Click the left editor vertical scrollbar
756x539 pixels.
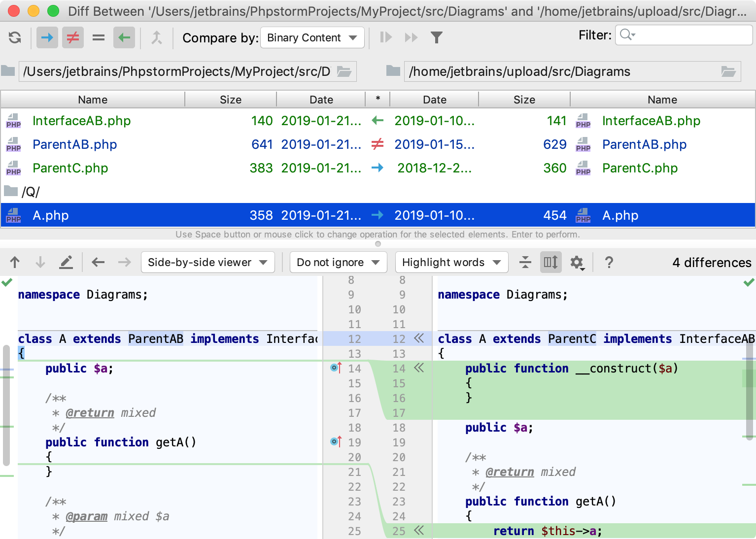pyautogui.click(x=6, y=405)
